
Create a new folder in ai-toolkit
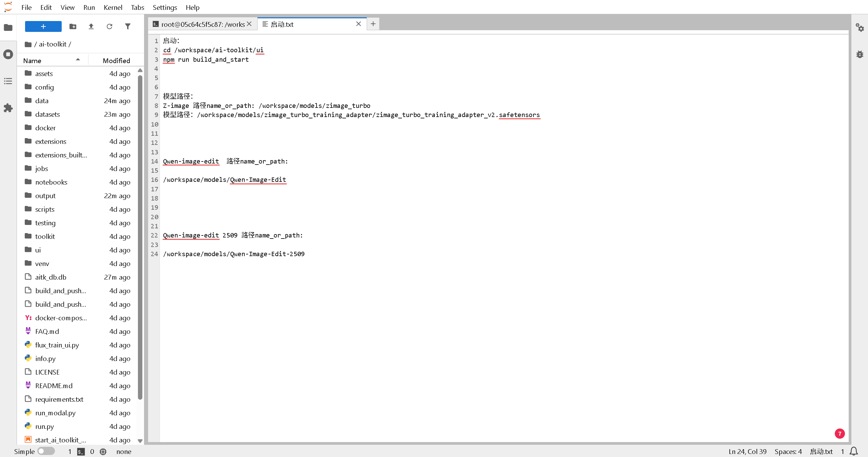(73, 26)
